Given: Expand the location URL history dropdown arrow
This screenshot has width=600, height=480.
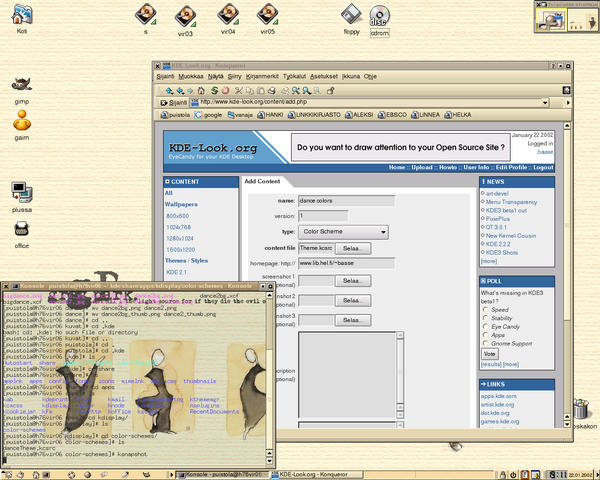Looking at the screenshot, I should pyautogui.click(x=545, y=103).
